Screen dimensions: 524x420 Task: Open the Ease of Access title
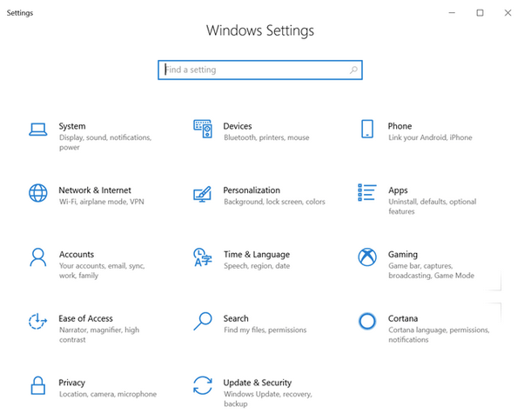pos(85,318)
